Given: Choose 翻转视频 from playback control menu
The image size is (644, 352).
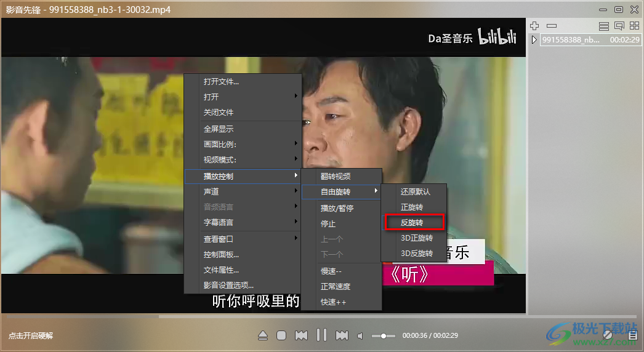Looking at the screenshot, I should [x=341, y=176].
